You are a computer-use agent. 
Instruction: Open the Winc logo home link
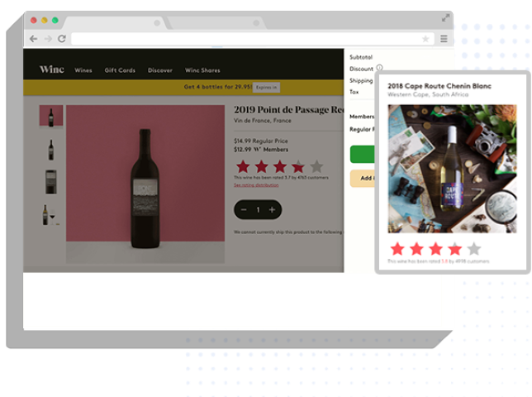51,69
